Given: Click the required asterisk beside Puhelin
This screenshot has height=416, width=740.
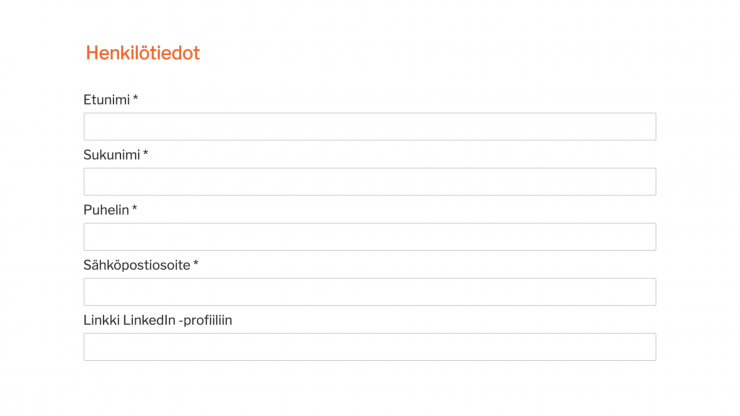Looking at the screenshot, I should 135,208.
